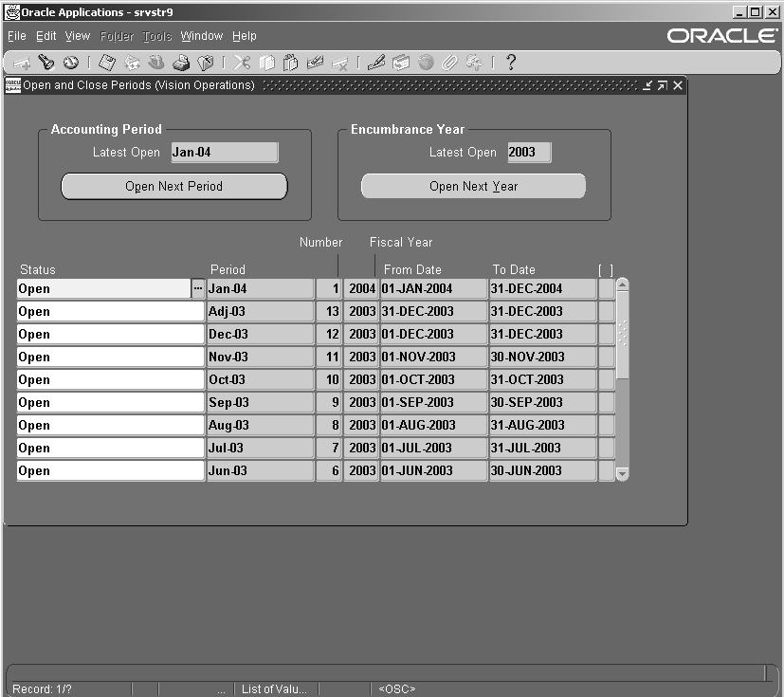The image size is (784, 697).
Task: Click the Cut scissors icon
Action: click(242, 63)
